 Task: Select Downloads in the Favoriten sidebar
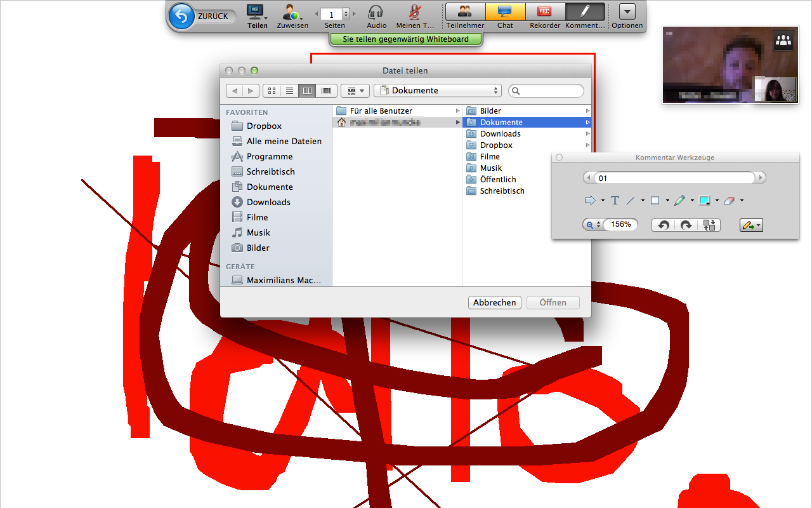tap(268, 202)
